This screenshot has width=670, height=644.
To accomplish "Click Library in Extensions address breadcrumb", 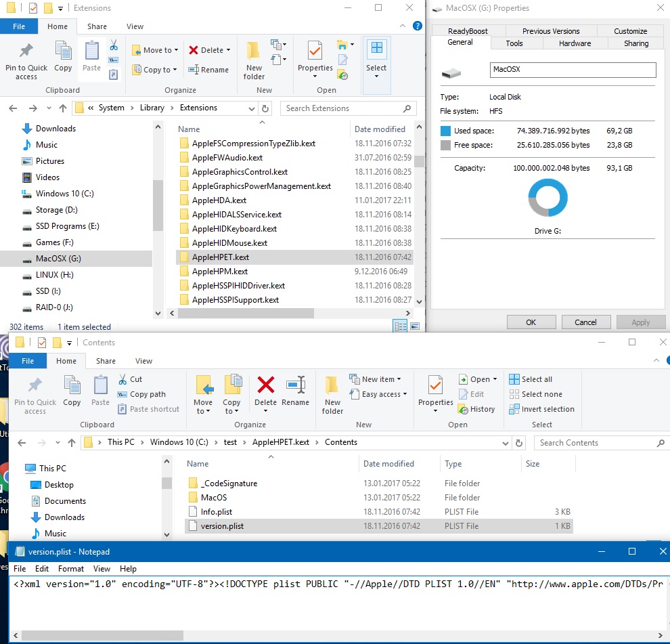I will pos(152,108).
